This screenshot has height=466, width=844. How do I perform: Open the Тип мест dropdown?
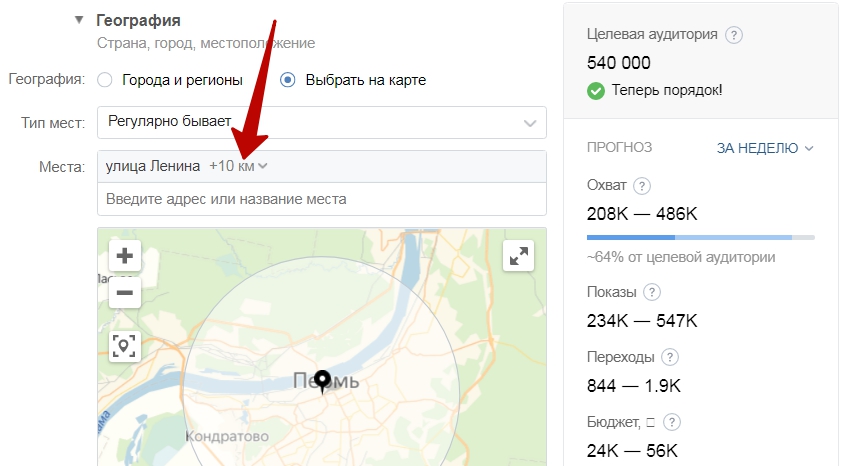321,122
